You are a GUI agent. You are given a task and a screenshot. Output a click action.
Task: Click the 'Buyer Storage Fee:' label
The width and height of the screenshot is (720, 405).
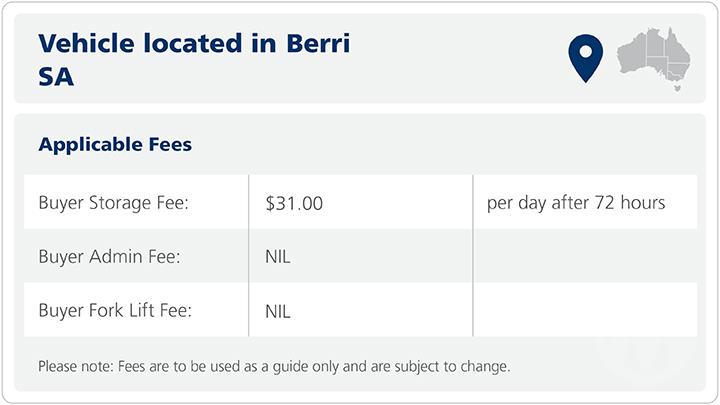[x=113, y=203]
